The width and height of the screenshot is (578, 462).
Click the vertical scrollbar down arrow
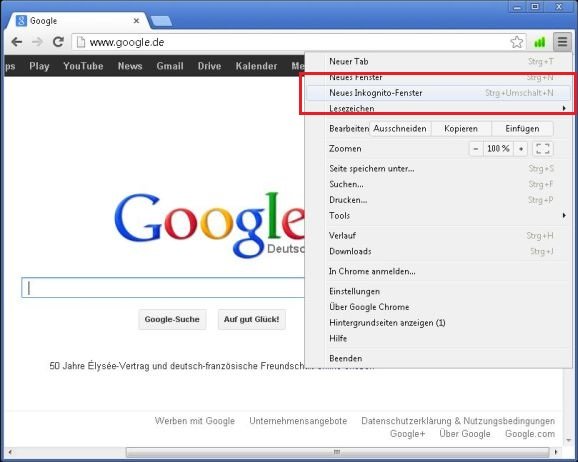tap(568, 440)
